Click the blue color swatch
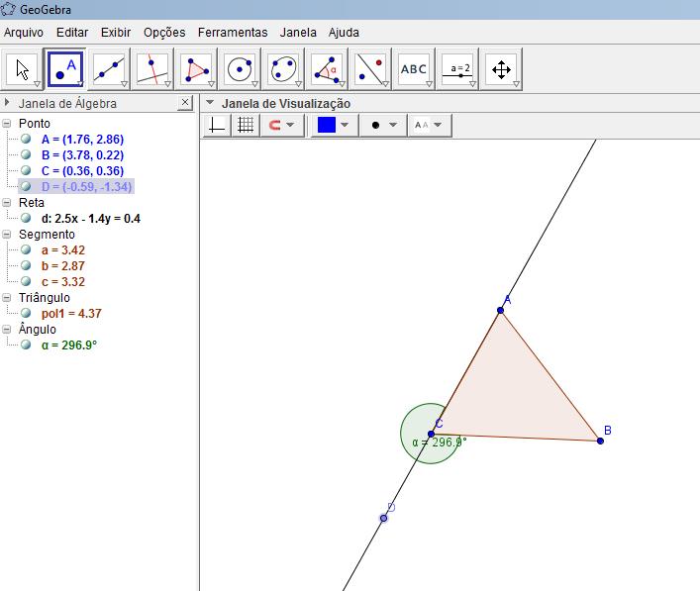Screen dimensions: 700x591 tap(326, 126)
